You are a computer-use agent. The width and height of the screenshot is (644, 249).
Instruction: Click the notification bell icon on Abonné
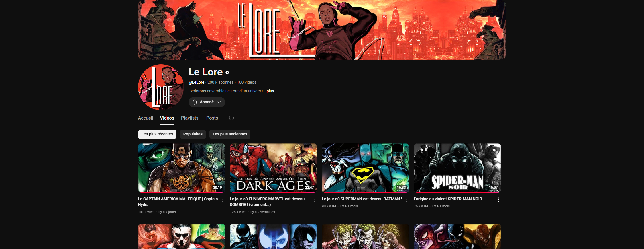[x=195, y=102]
